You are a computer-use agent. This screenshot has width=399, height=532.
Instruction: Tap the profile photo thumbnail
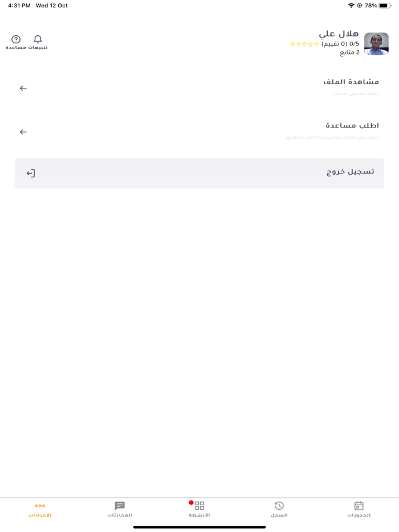coord(376,44)
